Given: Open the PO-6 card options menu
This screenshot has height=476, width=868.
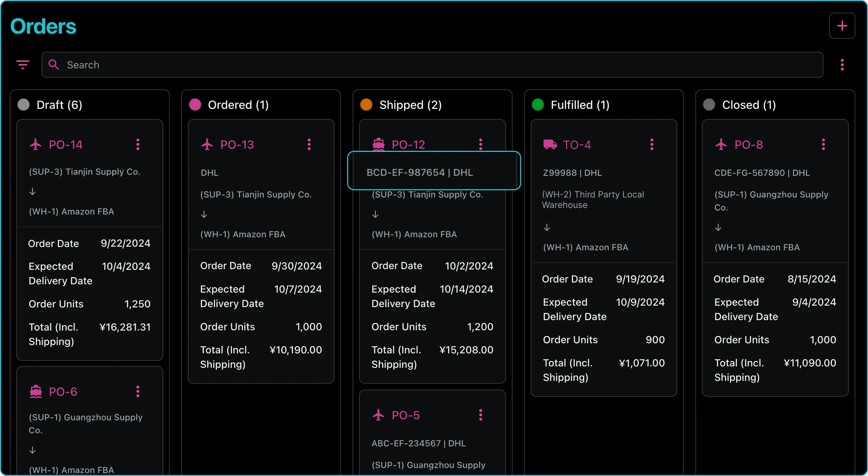Looking at the screenshot, I should coord(138,391).
